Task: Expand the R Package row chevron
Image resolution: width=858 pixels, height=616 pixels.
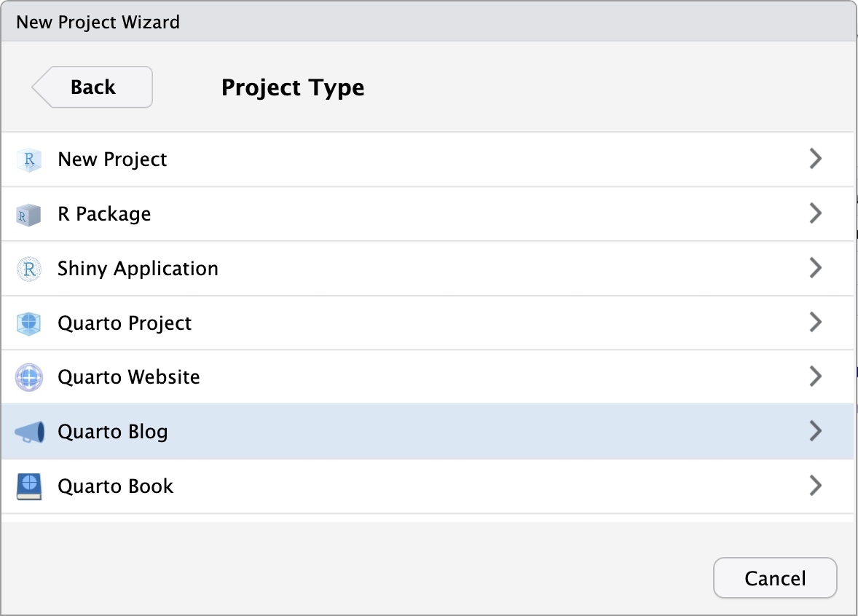Action: (816, 213)
